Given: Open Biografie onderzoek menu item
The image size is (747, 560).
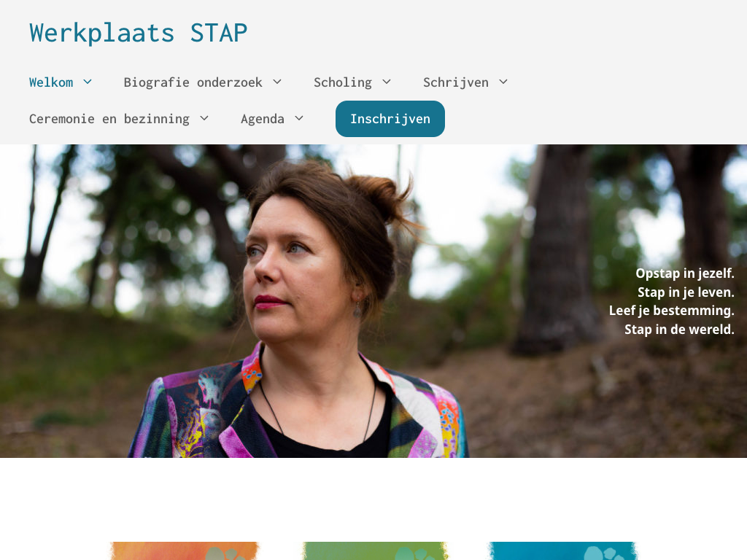Looking at the screenshot, I should [193, 82].
